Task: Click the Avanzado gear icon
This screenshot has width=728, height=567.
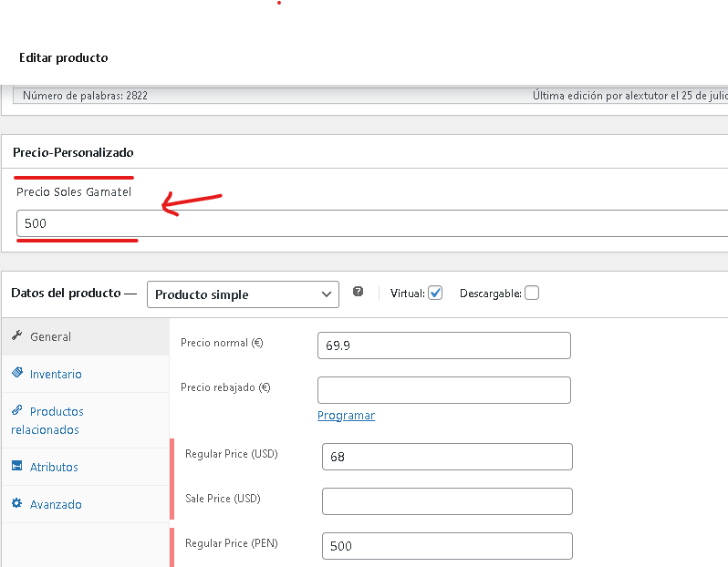Action: tap(17, 503)
